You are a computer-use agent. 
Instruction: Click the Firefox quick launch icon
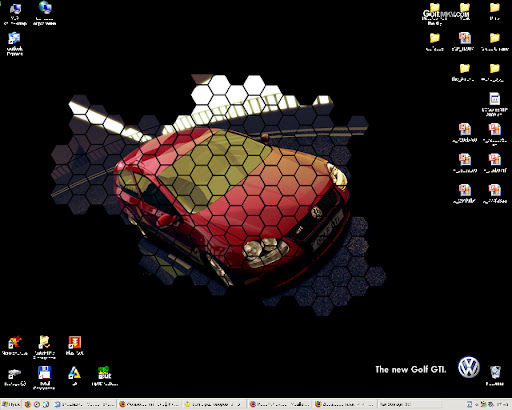tap(28, 404)
